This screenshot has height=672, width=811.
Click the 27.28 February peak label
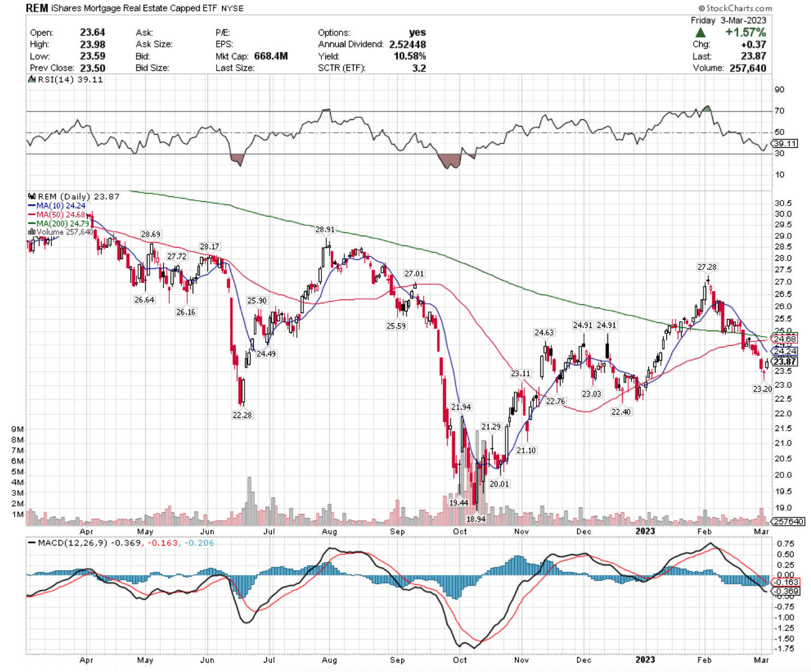tap(707, 267)
